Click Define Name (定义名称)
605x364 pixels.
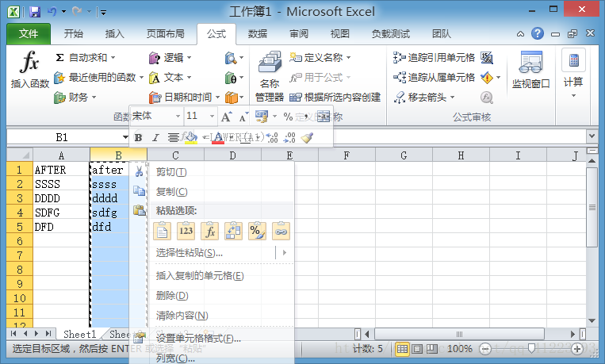point(320,58)
